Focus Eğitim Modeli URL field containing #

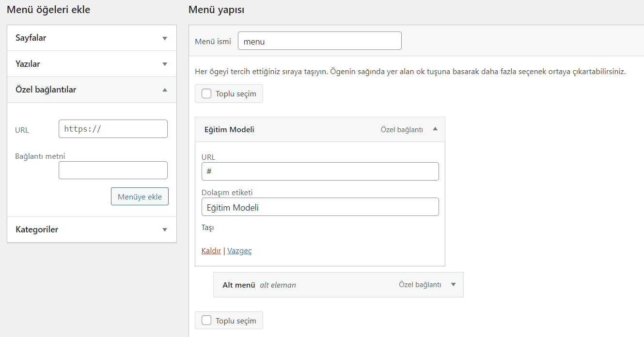320,171
